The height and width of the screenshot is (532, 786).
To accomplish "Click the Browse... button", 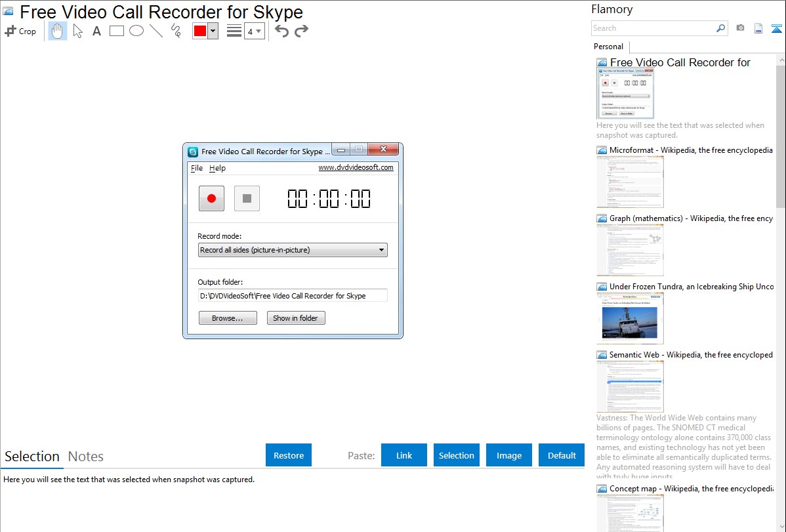I will pyautogui.click(x=228, y=318).
